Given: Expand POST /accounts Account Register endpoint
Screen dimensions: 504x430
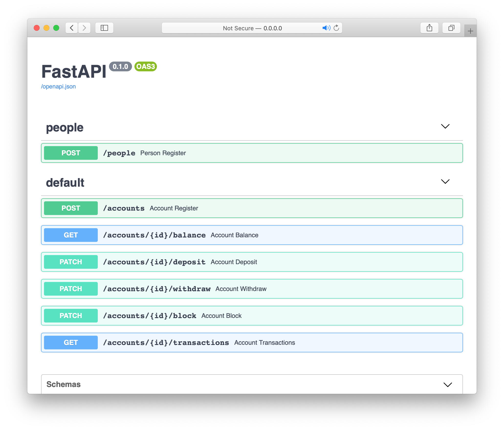Looking at the screenshot, I should point(252,208).
